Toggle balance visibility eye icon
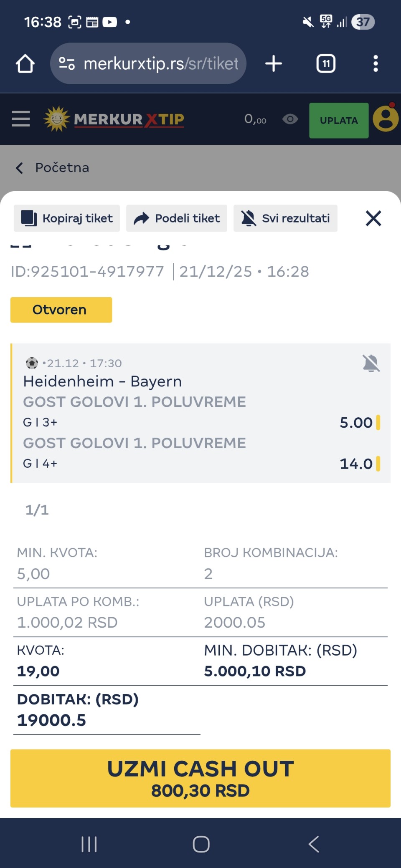401x868 pixels. click(290, 119)
